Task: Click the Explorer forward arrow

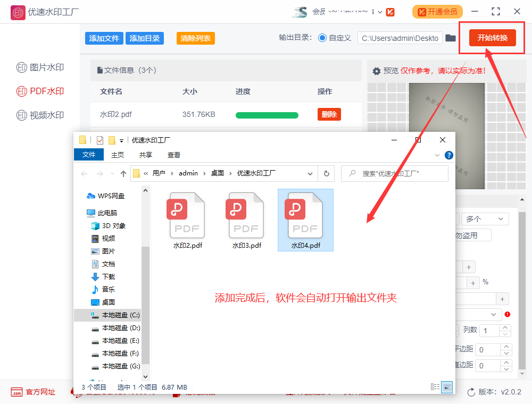Action: 100,174
